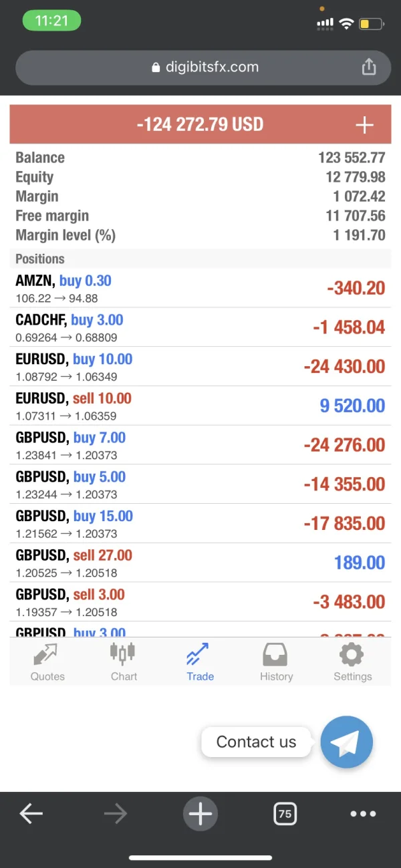Tap the browser share icon
401x868 pixels.
pyautogui.click(x=368, y=67)
